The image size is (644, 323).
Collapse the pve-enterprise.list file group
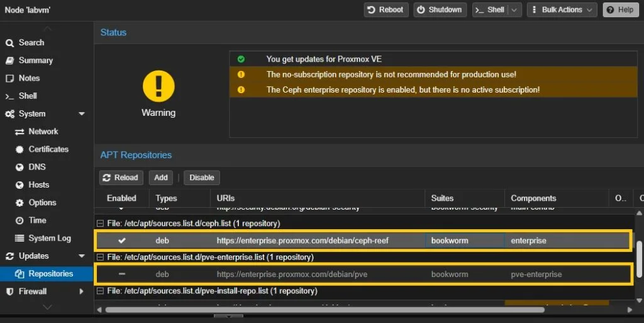point(100,258)
